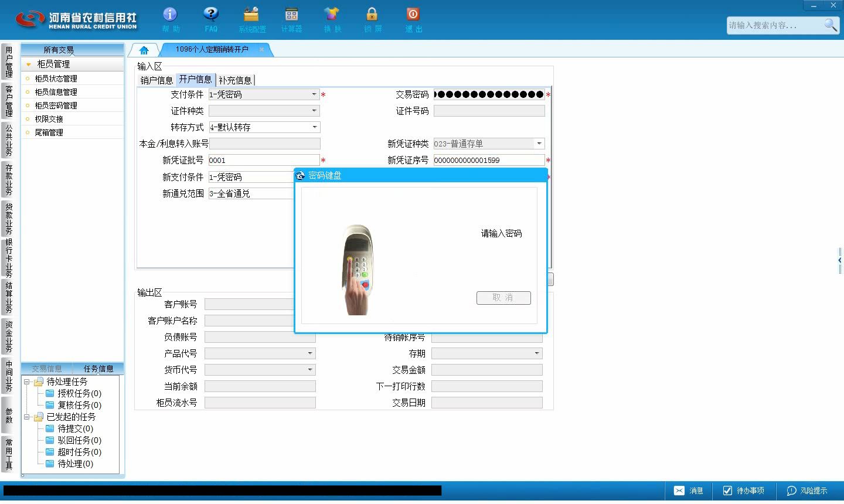Open 用户管理 vertical side tab
The width and height of the screenshot is (844, 504).
[8, 62]
